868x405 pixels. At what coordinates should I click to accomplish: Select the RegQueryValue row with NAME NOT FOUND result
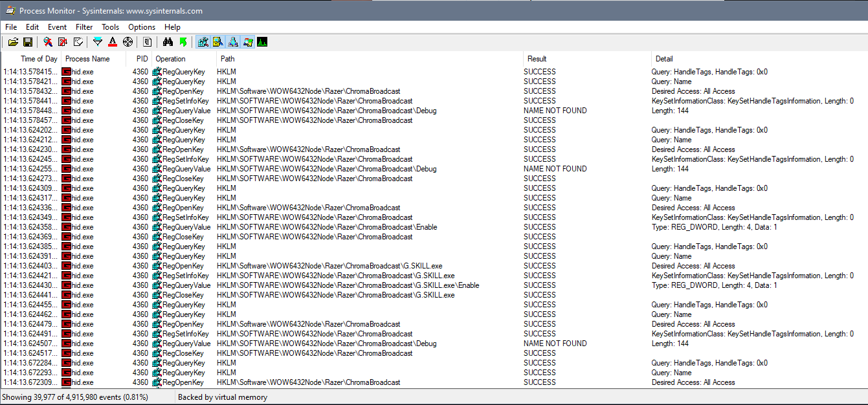point(324,110)
